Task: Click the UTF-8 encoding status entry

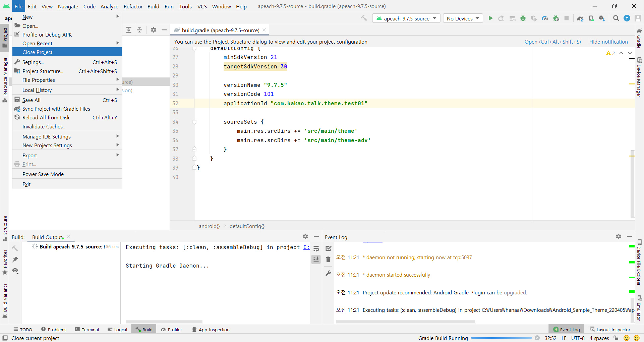Action: pyautogui.click(x=578, y=338)
